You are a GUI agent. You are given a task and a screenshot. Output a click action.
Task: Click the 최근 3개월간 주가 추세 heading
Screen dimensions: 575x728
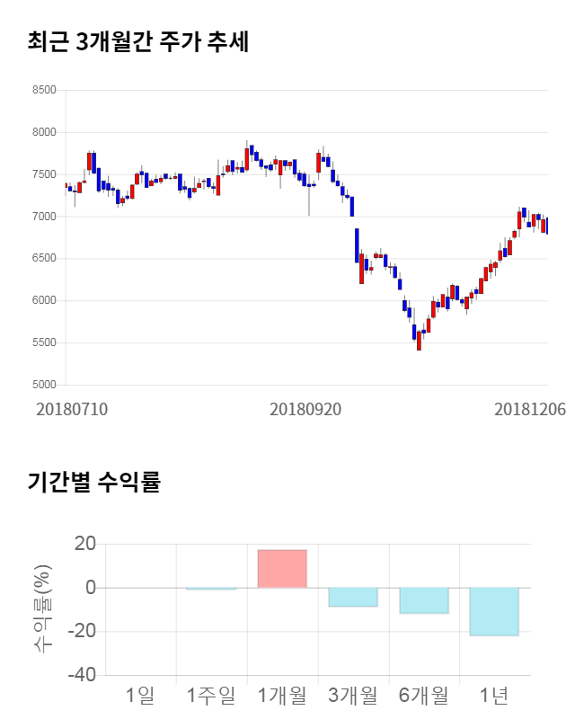coord(138,41)
